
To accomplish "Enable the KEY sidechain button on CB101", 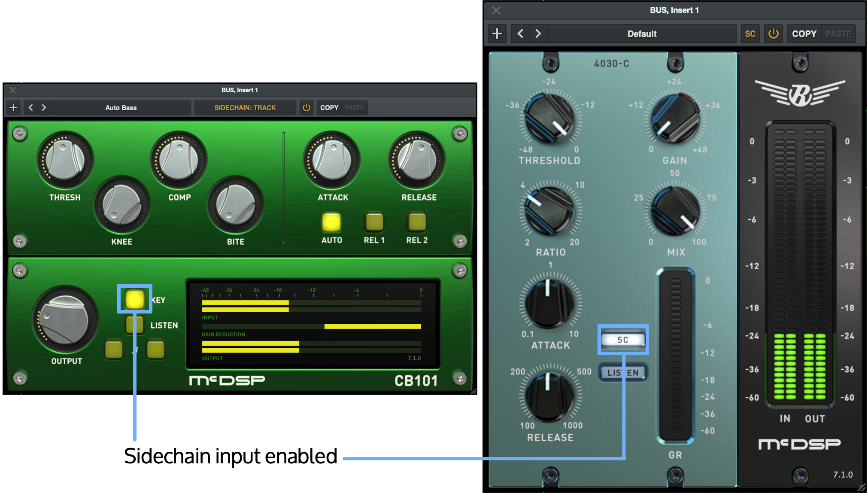I will click(x=134, y=298).
